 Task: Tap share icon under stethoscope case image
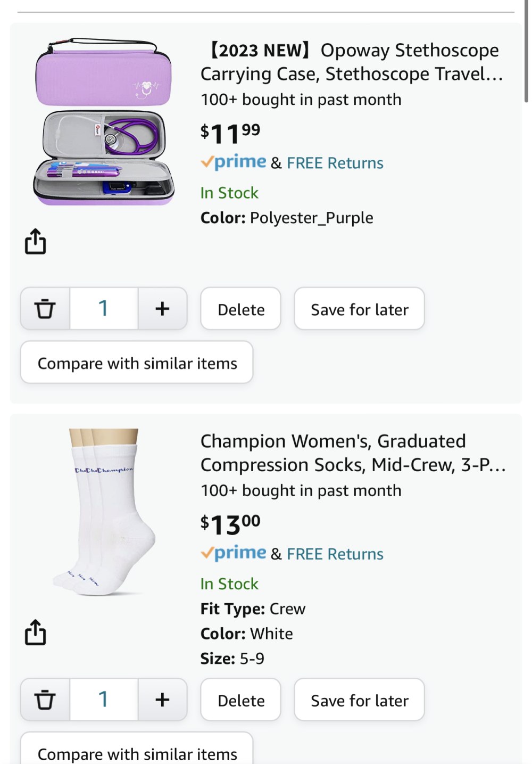point(35,241)
